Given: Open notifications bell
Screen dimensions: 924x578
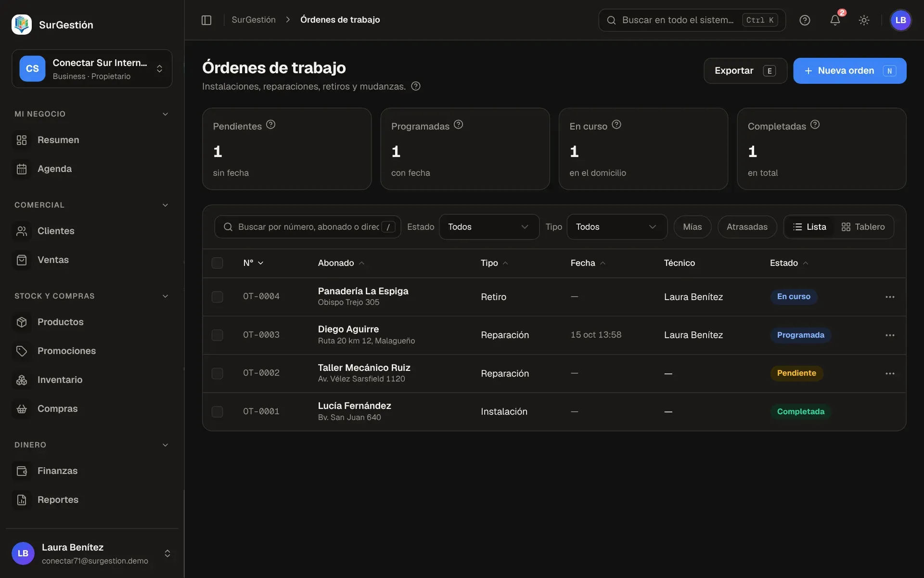Looking at the screenshot, I should pos(835,20).
